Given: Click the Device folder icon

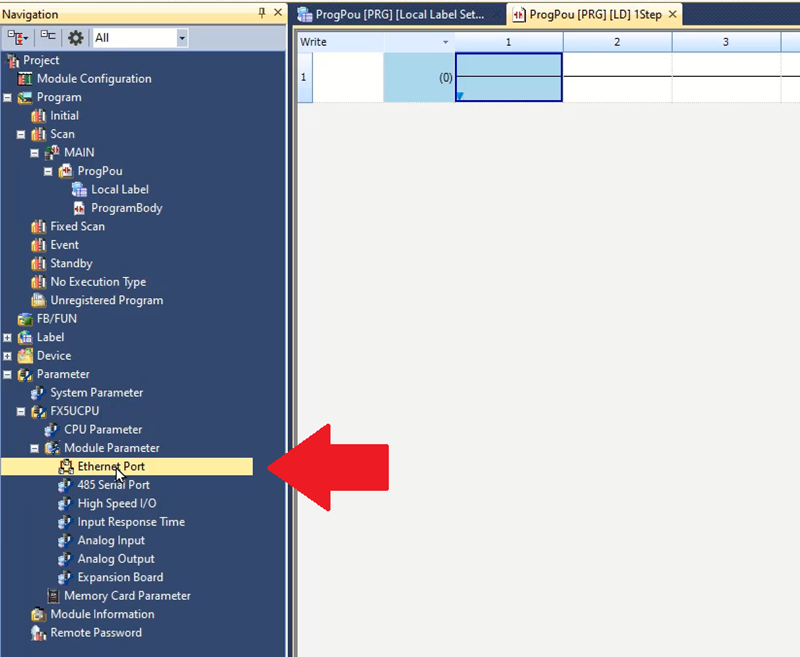Looking at the screenshot, I should (24, 356).
